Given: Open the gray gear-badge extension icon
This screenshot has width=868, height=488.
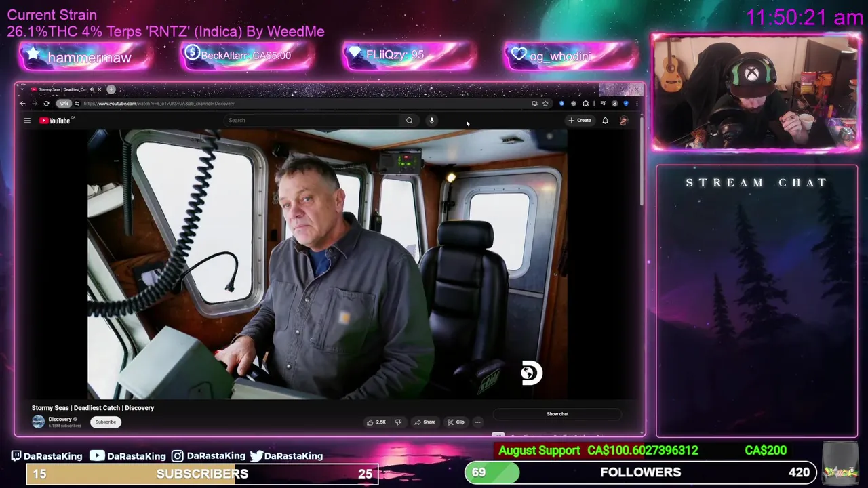Looking at the screenshot, I should pos(574,104).
